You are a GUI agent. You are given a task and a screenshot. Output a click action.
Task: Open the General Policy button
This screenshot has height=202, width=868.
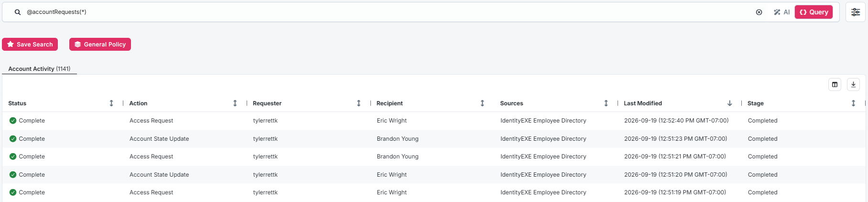(x=100, y=45)
